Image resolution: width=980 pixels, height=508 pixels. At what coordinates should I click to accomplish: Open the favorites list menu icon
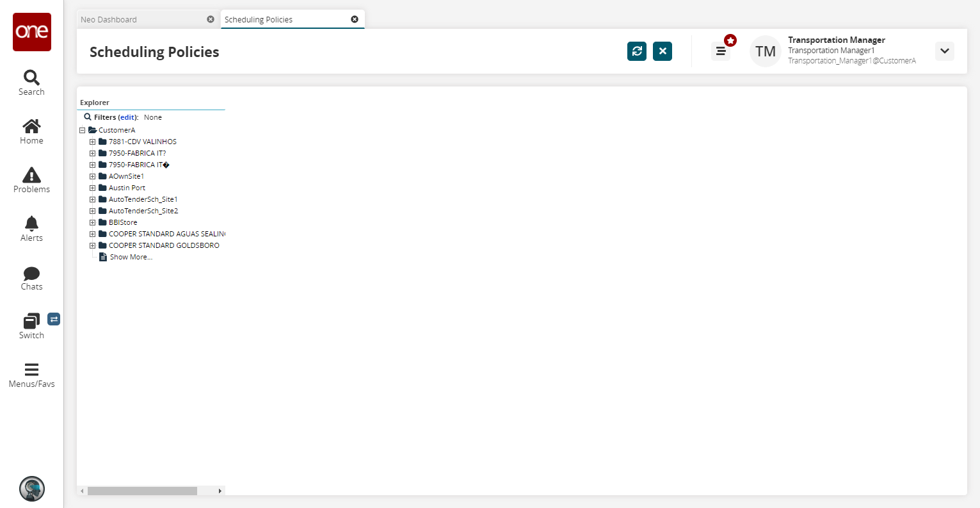coord(721,51)
